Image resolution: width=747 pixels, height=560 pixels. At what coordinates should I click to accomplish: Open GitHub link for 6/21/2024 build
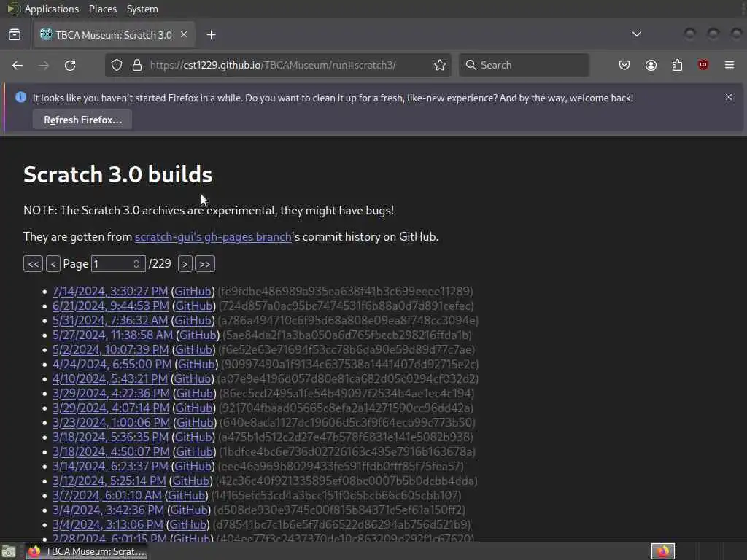pyautogui.click(x=194, y=306)
